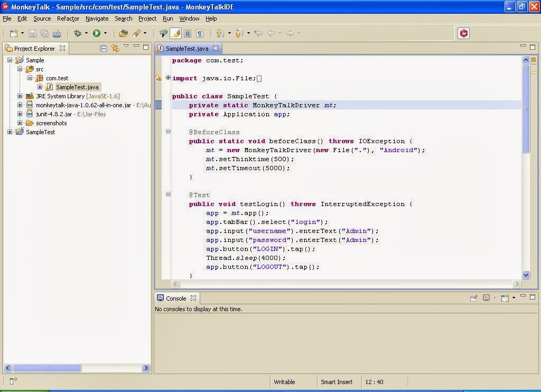This screenshot has height=392, width=541.
Task: Click the import line warning marker
Action: tap(158, 78)
